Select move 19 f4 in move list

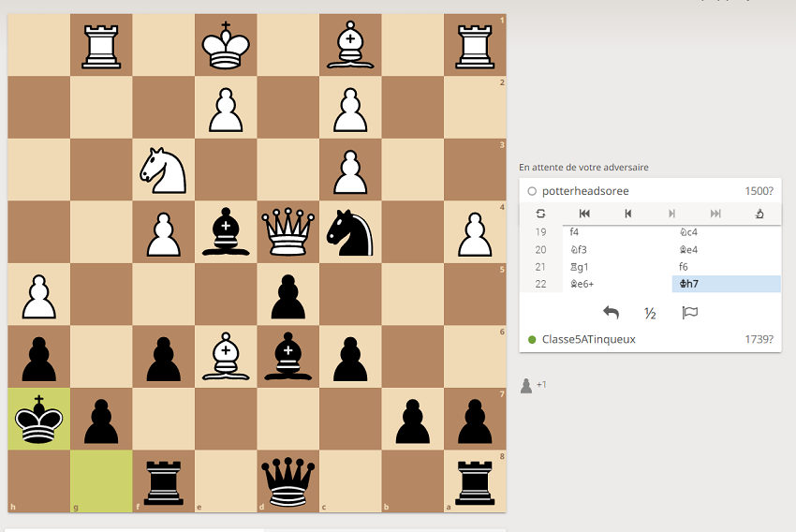pos(617,232)
